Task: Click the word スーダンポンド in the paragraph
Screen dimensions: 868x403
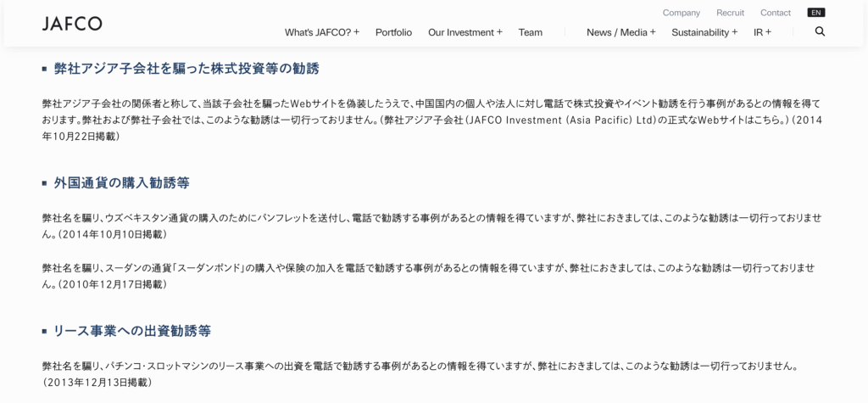Action: tap(208, 268)
